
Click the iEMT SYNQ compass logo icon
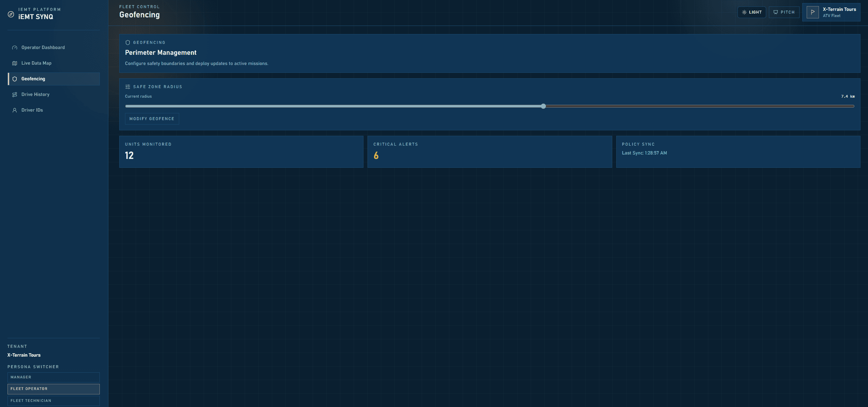click(x=11, y=14)
